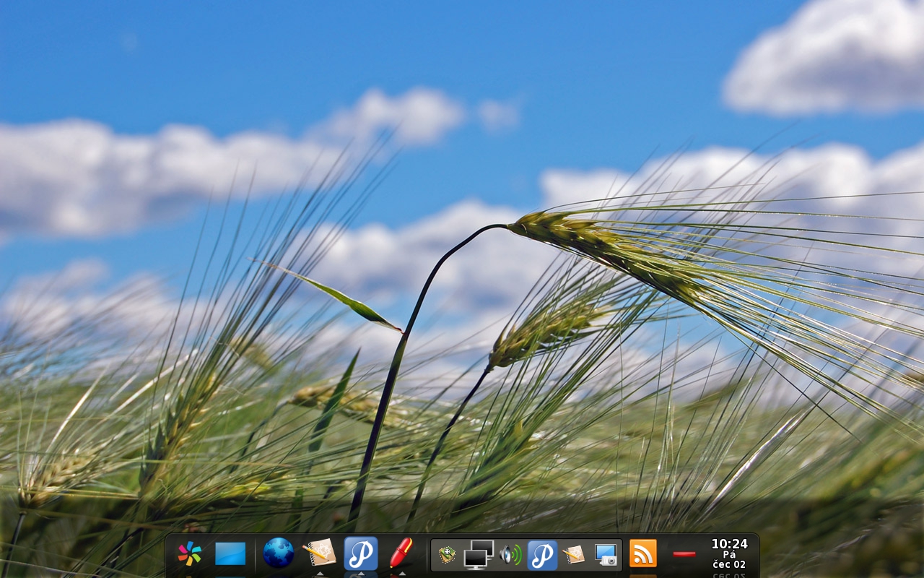
Task: Launch the red pen application
Action: pos(401,553)
